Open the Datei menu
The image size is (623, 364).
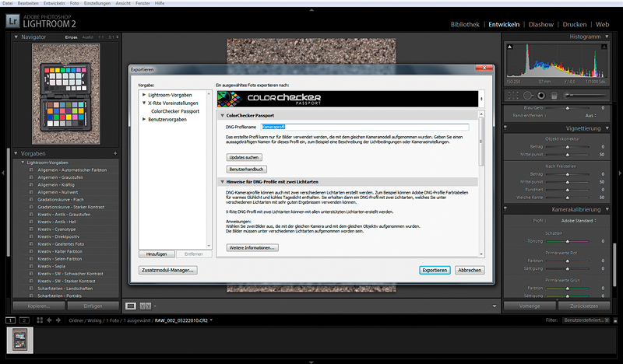[8, 3]
